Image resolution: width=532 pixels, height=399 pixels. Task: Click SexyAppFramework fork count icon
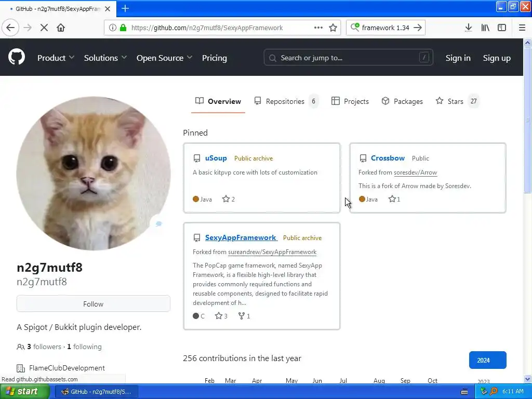241,316
